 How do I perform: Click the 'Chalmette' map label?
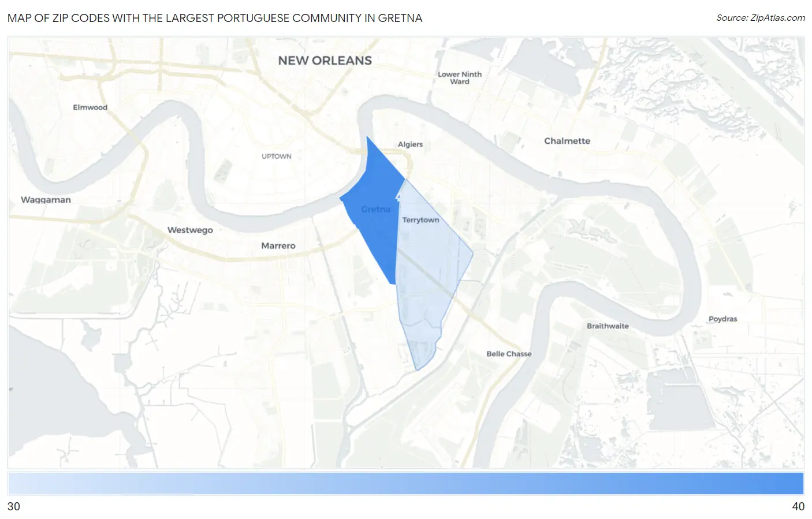567,141
